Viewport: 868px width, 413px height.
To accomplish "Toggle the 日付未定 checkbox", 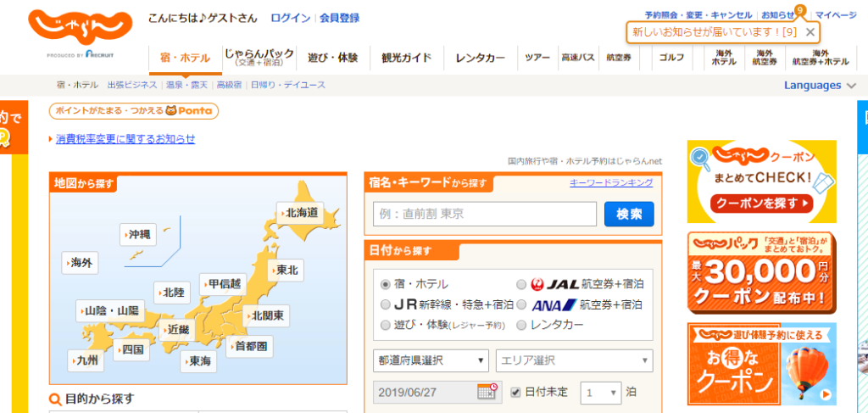I will tap(516, 392).
